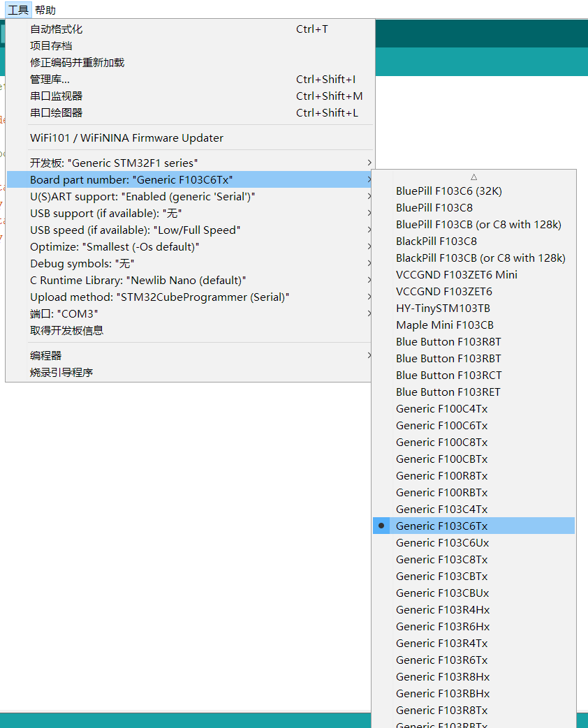Open the 串口绘图器 serial plotter
This screenshot has height=728, width=588.
(x=54, y=112)
